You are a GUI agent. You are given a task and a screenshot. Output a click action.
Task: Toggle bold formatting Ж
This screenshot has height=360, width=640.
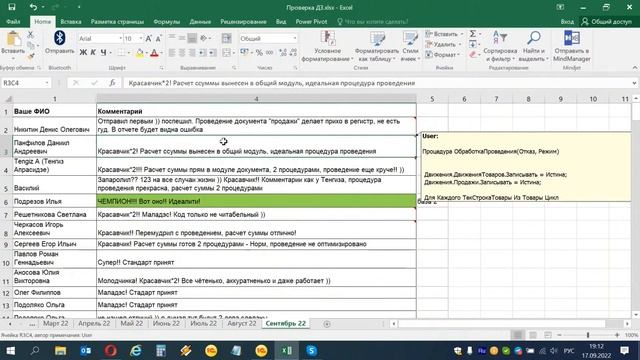tap(83, 52)
